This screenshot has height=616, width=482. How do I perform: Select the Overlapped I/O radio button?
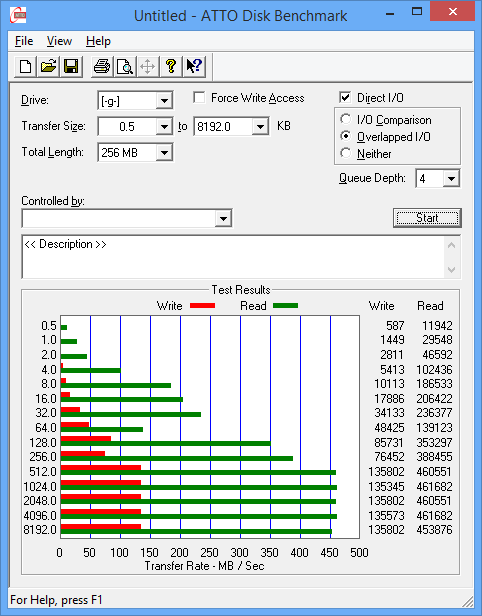point(346,136)
